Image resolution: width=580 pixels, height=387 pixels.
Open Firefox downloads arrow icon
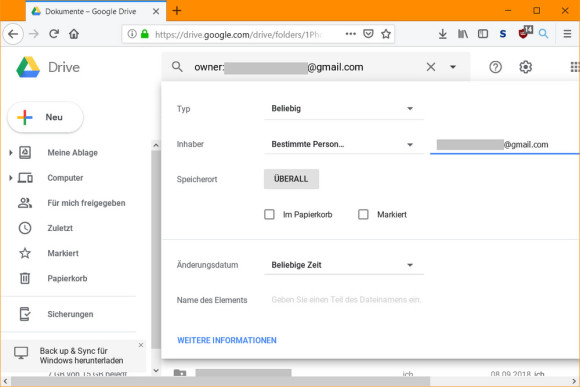point(442,34)
